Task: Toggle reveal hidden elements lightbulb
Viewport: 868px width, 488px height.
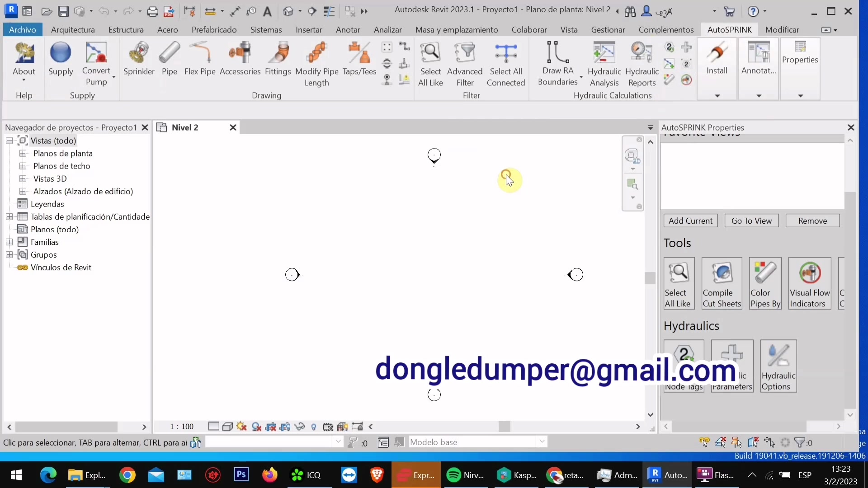Action: (314, 427)
